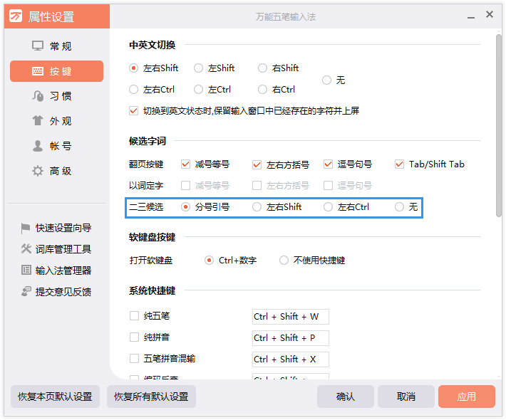The image size is (506, 420).
Task: Click the gear icon beside 高级
Action: pyautogui.click(x=38, y=171)
